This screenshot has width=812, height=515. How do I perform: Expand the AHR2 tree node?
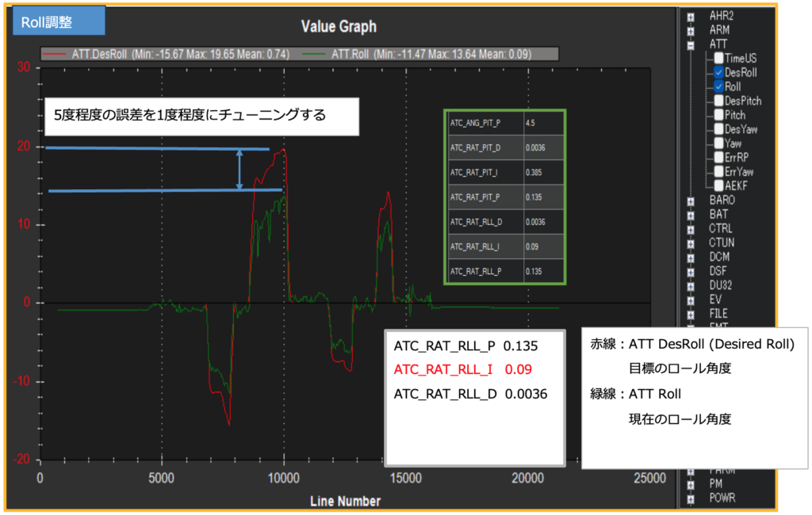point(691,17)
